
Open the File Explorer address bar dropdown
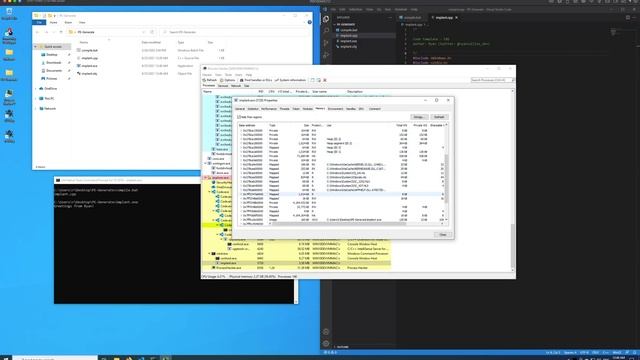[x=144, y=32]
